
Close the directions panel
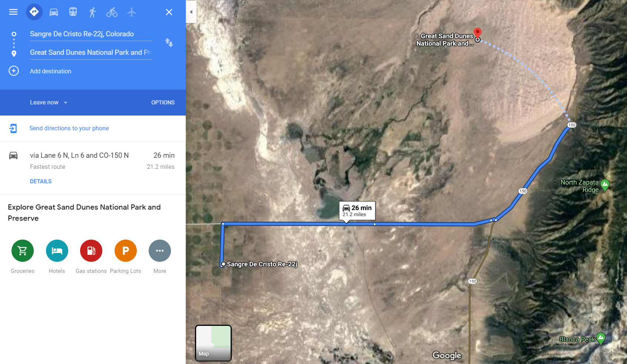[x=169, y=12]
